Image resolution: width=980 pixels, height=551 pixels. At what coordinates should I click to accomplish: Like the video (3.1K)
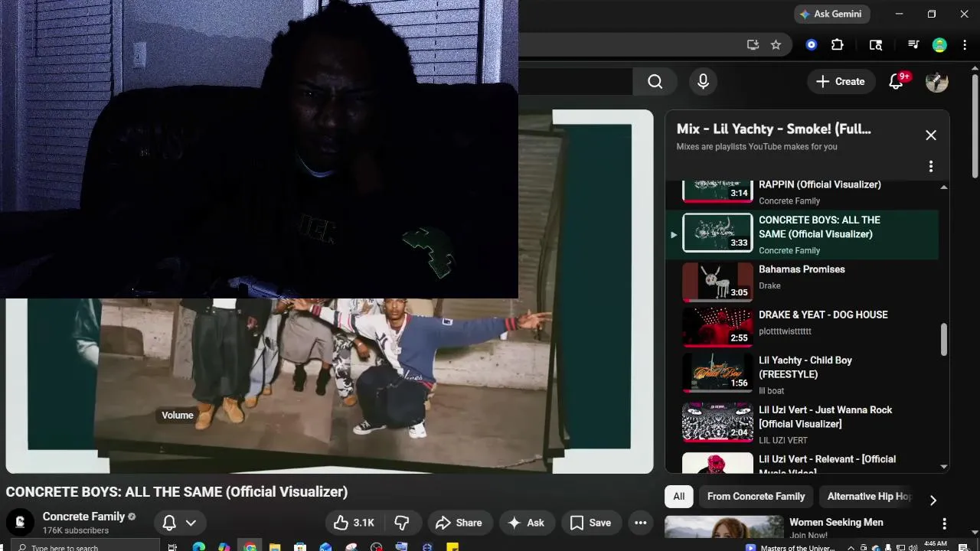point(354,523)
